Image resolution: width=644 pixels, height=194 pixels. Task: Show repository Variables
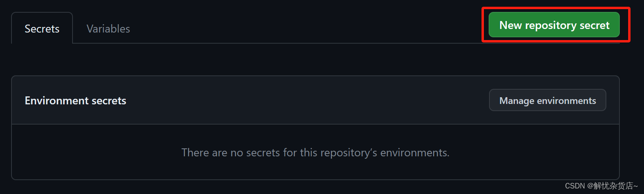(108, 29)
